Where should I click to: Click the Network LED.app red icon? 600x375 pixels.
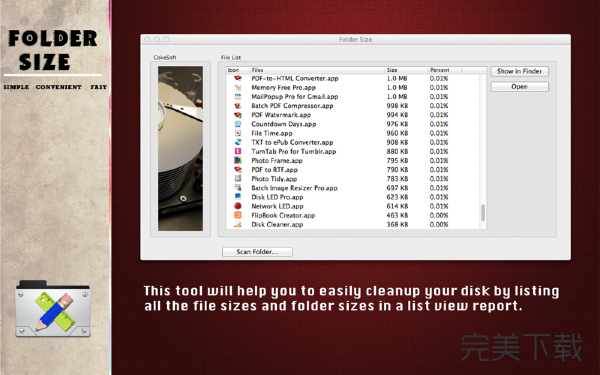pyautogui.click(x=238, y=206)
